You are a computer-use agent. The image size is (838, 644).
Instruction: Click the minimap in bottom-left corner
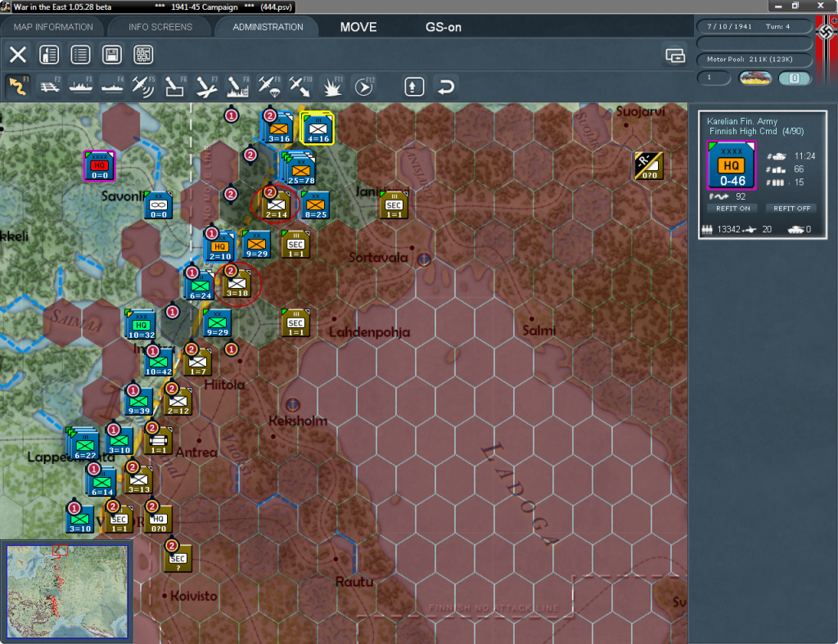pos(67,591)
